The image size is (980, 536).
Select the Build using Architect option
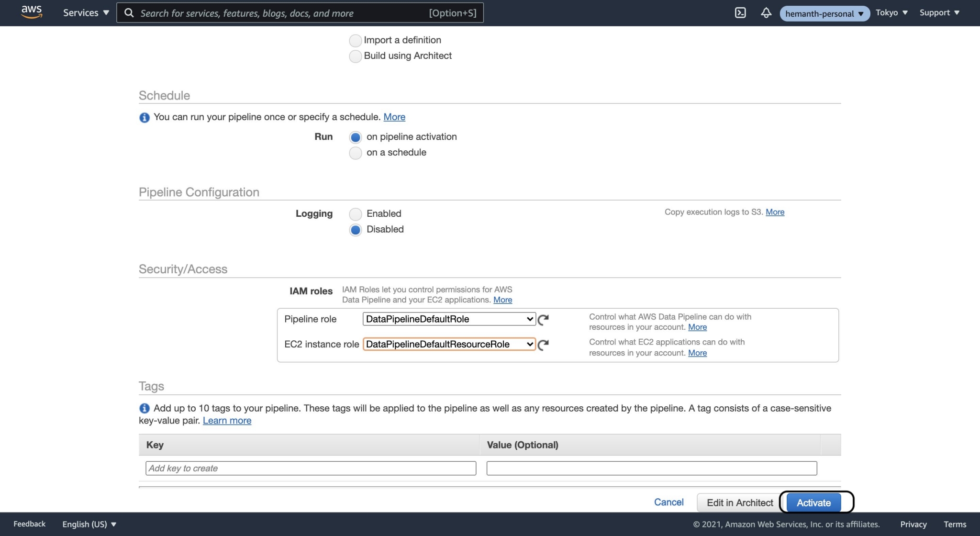[355, 56]
